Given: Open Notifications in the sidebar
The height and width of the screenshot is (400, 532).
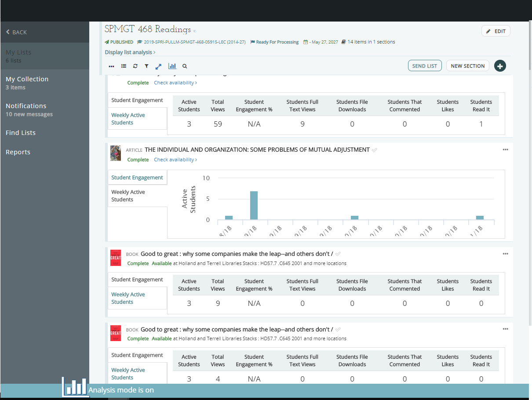Looking at the screenshot, I should (x=26, y=106).
